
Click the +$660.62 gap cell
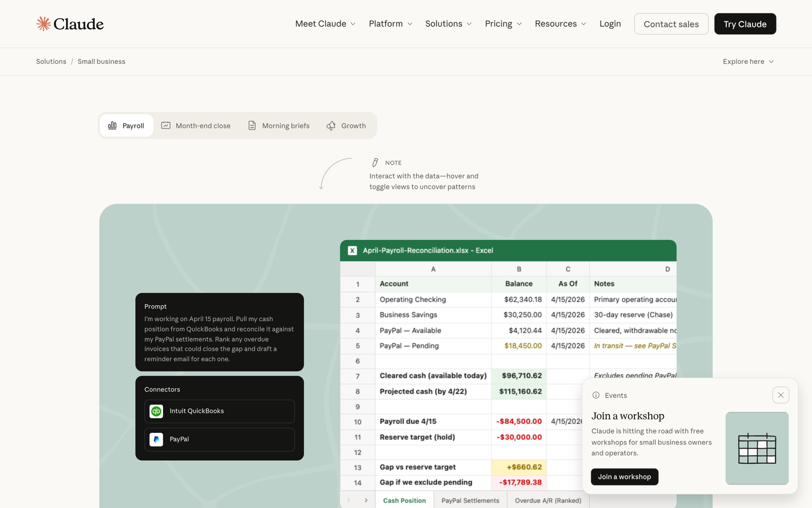click(x=519, y=467)
